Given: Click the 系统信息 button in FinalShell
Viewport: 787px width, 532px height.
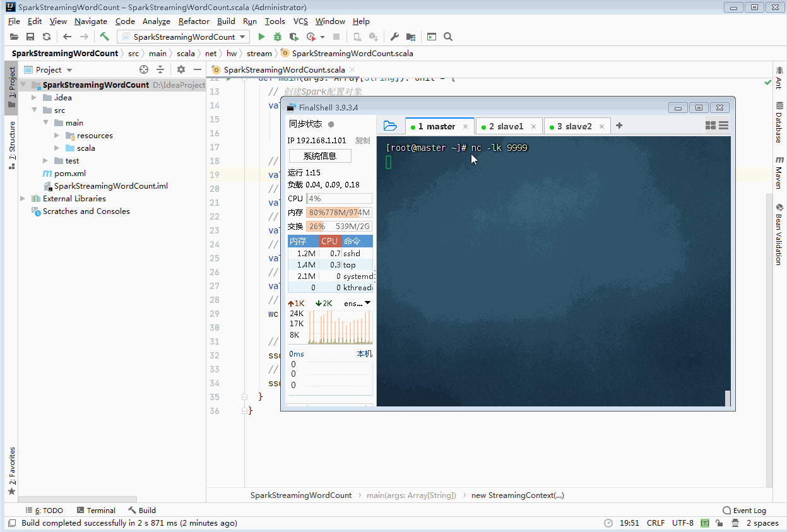Looking at the screenshot, I should [320, 156].
